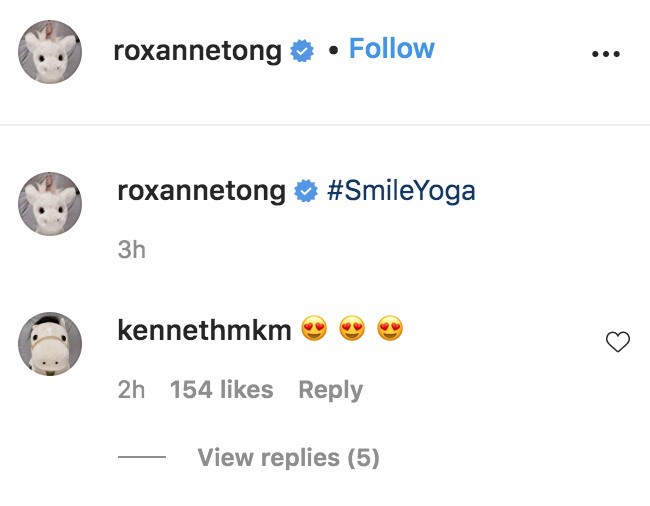Visit kennethmkm's profile via username
Viewport: 650px width, 506px height.
(x=204, y=329)
